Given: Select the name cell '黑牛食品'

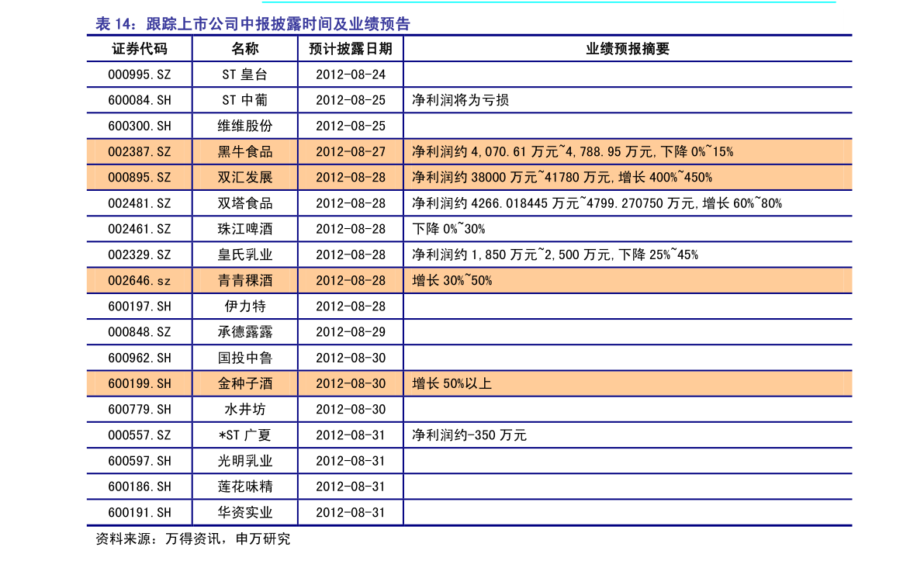Looking at the screenshot, I should 245,152.
